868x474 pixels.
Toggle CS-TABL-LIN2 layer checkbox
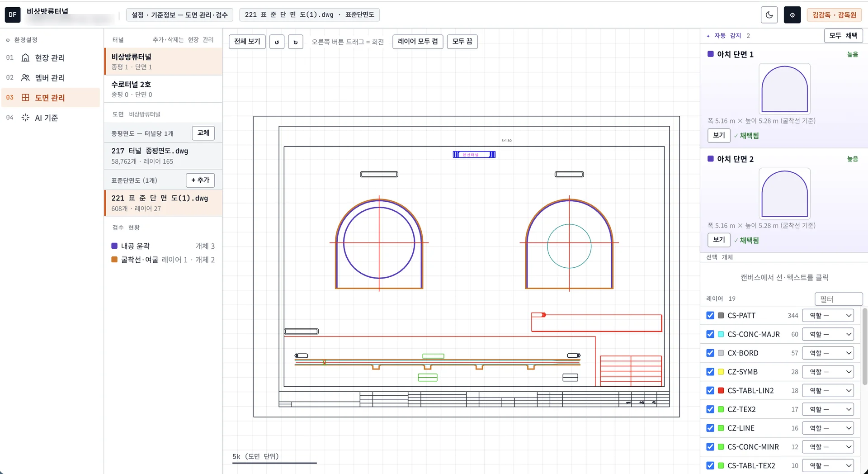pyautogui.click(x=710, y=391)
